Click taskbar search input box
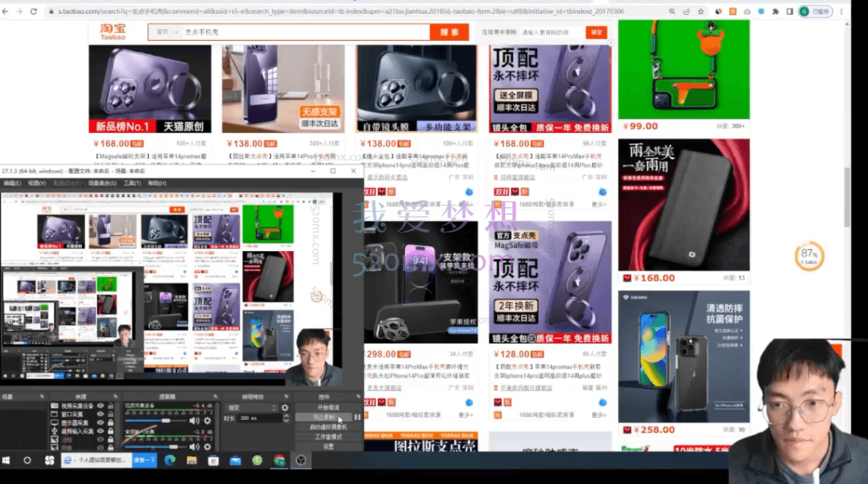868x484 pixels. tap(97, 460)
